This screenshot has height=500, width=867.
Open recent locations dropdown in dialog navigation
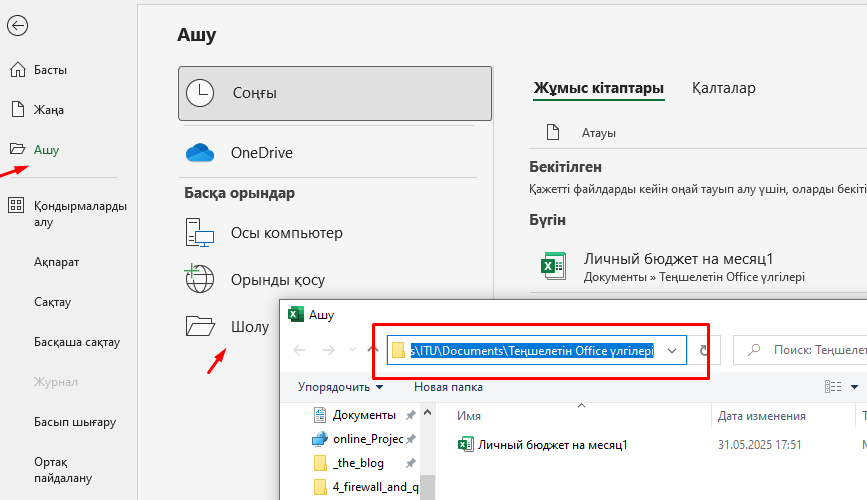tap(352, 350)
